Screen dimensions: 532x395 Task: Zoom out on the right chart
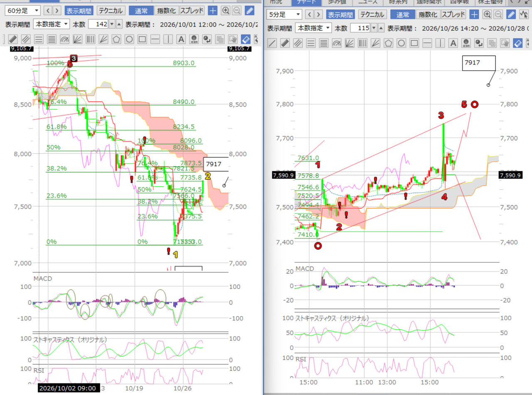click(x=498, y=15)
